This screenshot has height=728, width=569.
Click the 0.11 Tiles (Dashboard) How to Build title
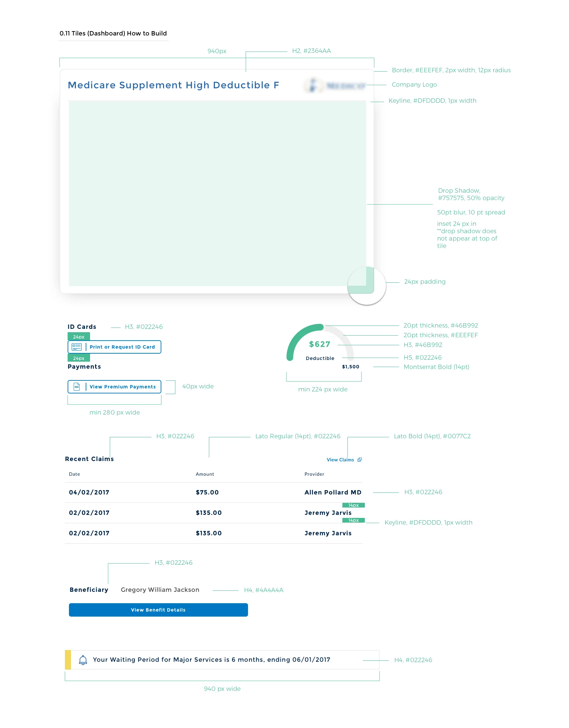[113, 33]
